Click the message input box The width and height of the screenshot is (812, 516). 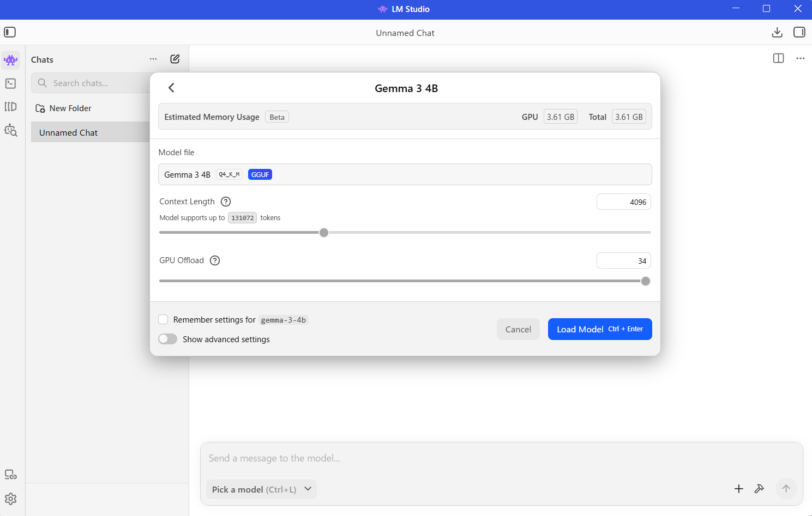click(x=502, y=458)
